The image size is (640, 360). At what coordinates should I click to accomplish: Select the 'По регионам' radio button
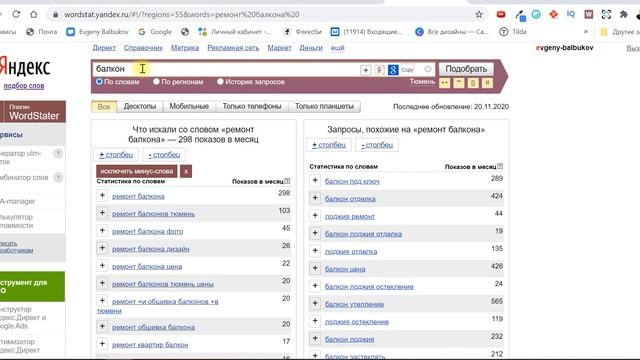(156, 82)
